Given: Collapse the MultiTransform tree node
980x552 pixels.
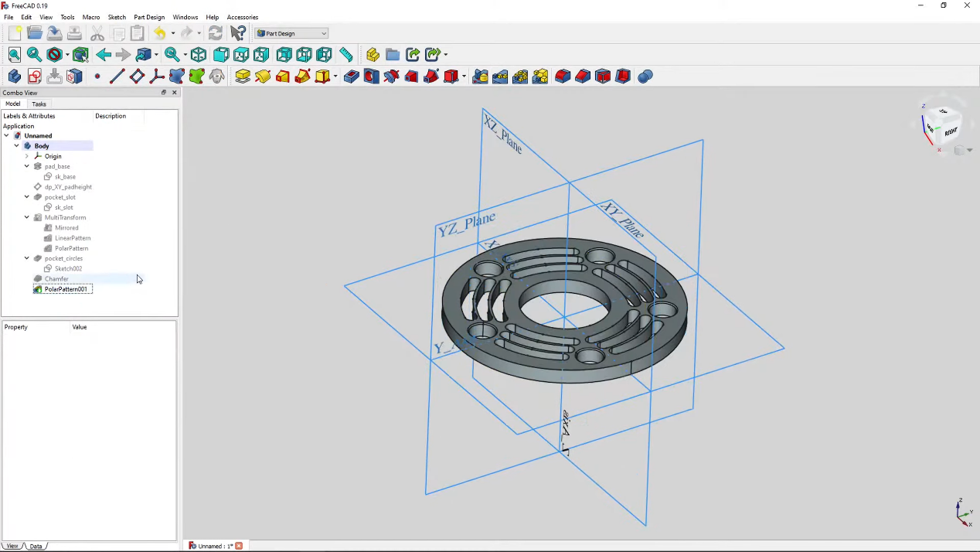Looking at the screenshot, I should 26,217.
